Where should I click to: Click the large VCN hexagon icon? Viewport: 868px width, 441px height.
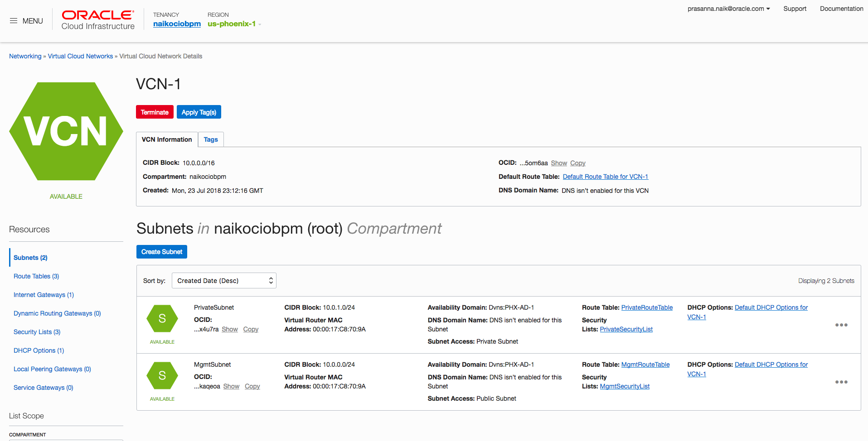click(66, 131)
